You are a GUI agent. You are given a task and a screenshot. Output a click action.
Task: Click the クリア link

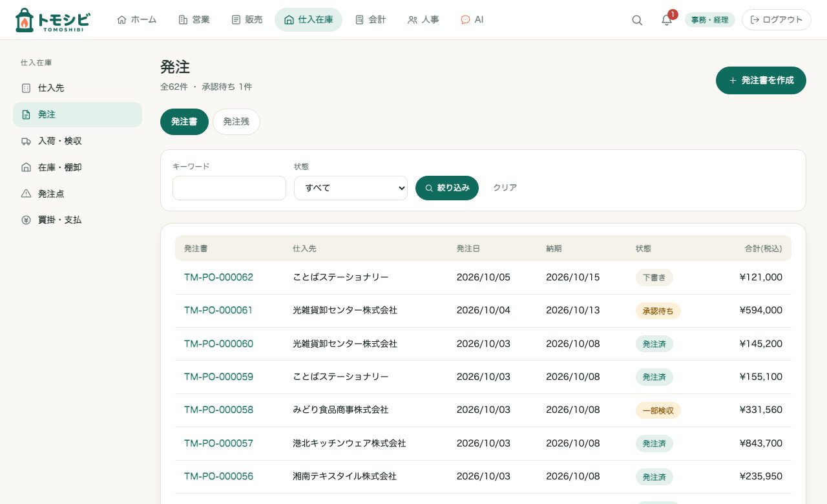click(505, 188)
